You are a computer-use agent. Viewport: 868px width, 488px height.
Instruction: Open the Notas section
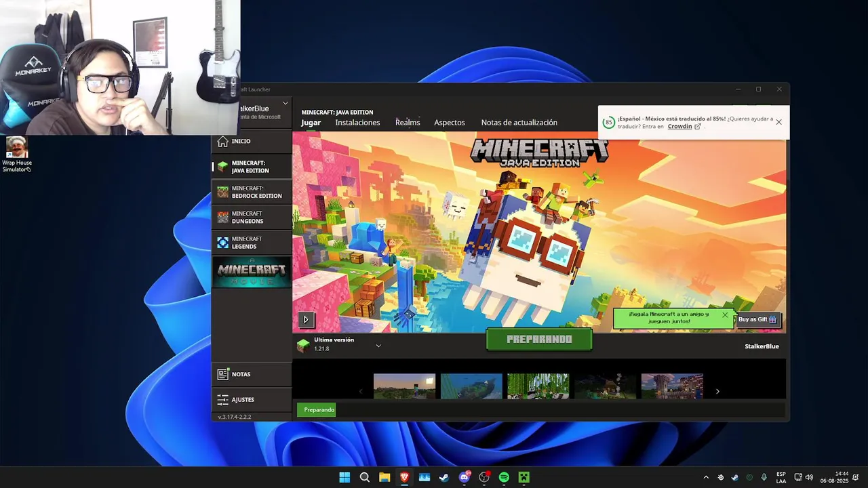tap(252, 374)
